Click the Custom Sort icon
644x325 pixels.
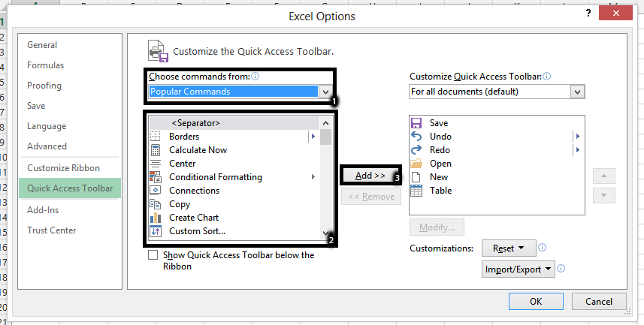click(x=156, y=231)
